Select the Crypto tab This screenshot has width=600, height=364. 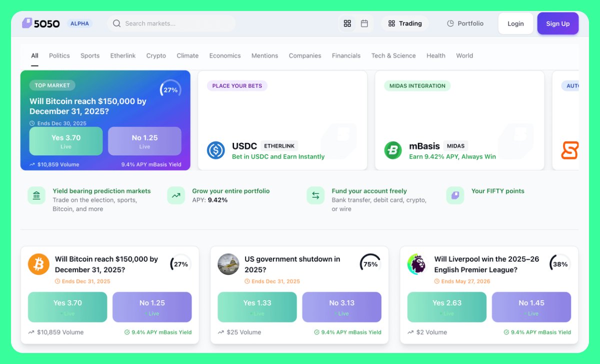(x=156, y=56)
